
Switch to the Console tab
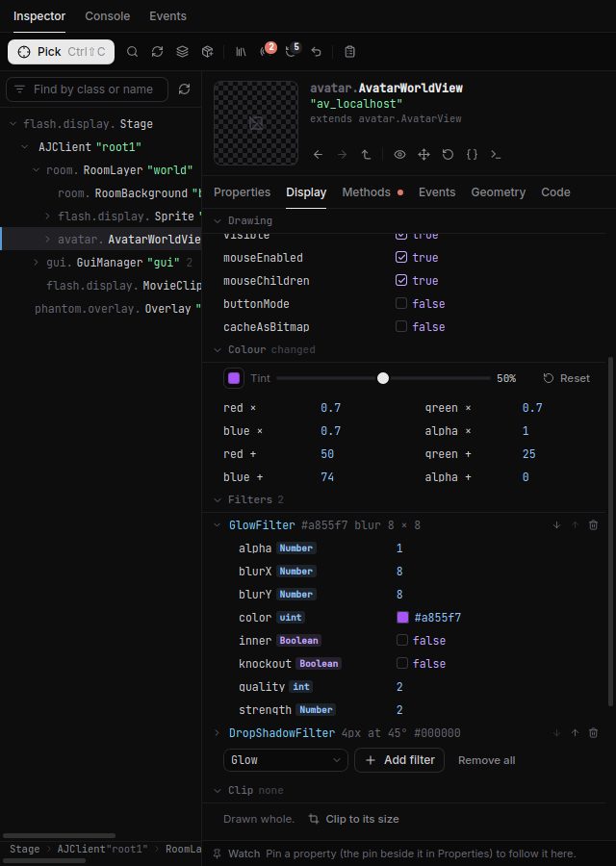pos(107,16)
